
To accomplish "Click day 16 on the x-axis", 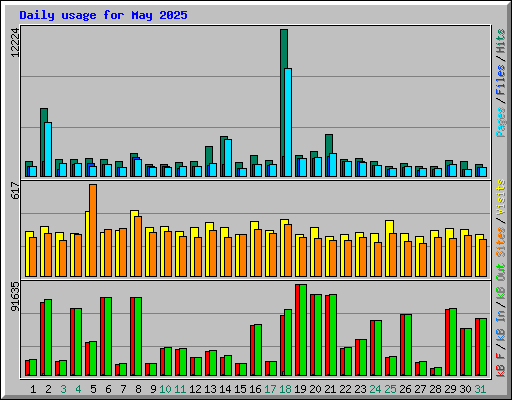I will [255, 389].
